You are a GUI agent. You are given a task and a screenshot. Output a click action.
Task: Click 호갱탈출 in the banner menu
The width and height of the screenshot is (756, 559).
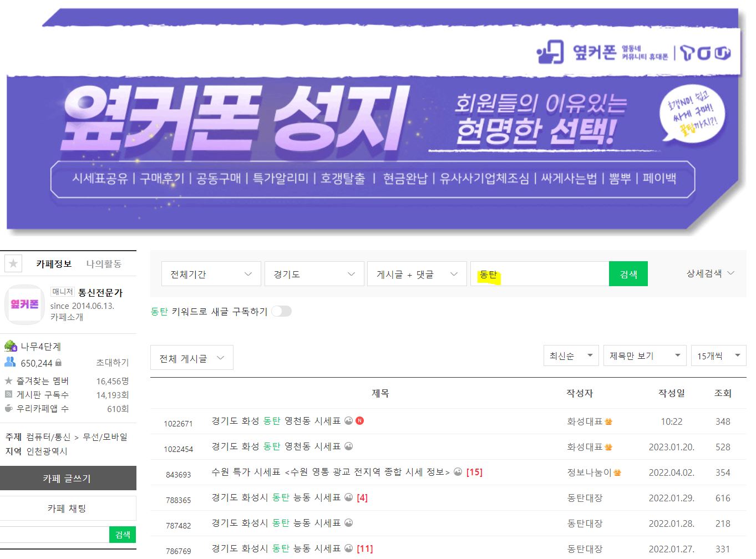343,179
